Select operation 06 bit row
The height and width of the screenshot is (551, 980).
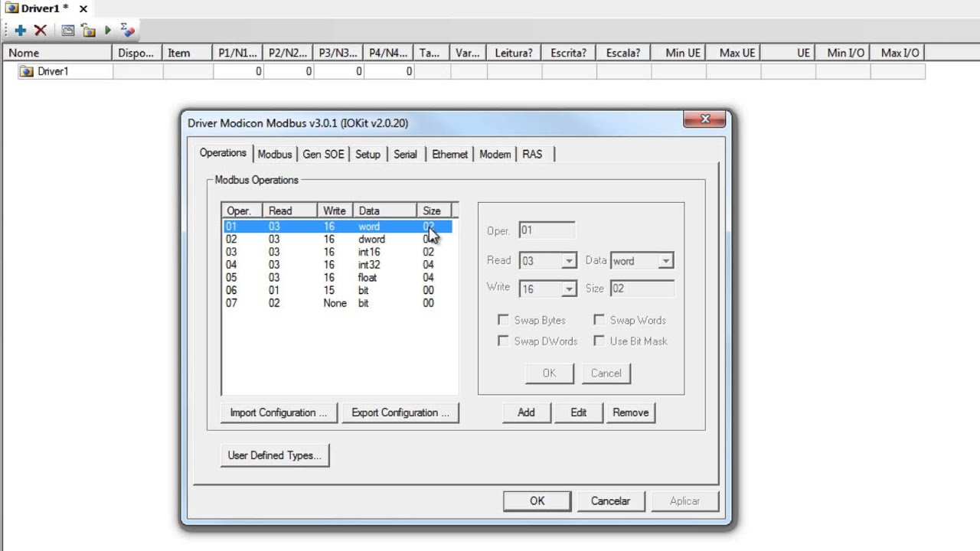(338, 290)
